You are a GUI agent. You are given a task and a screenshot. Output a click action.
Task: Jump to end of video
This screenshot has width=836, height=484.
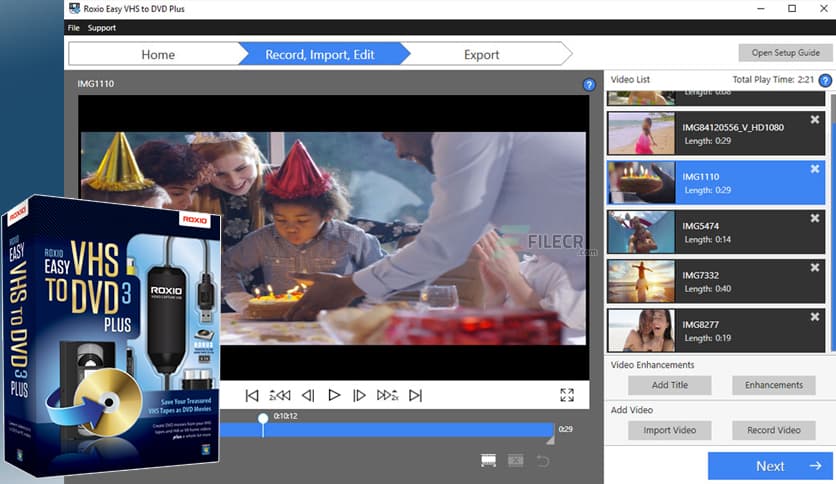coord(415,396)
